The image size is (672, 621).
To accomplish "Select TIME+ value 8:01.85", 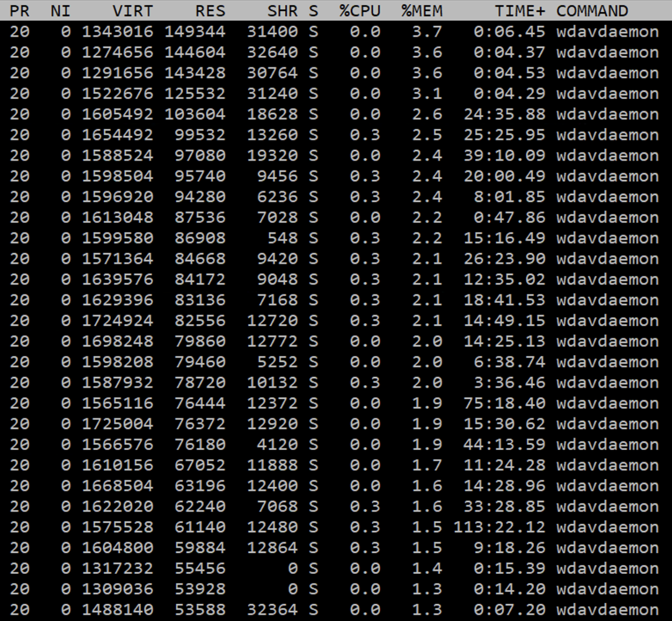I will (x=509, y=197).
